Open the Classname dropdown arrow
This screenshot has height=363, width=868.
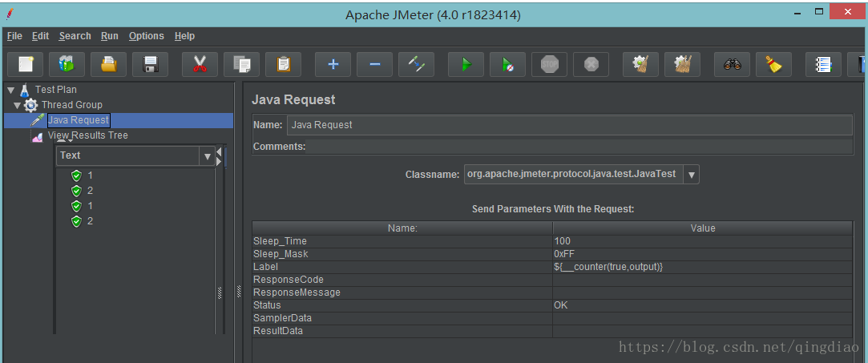(692, 175)
